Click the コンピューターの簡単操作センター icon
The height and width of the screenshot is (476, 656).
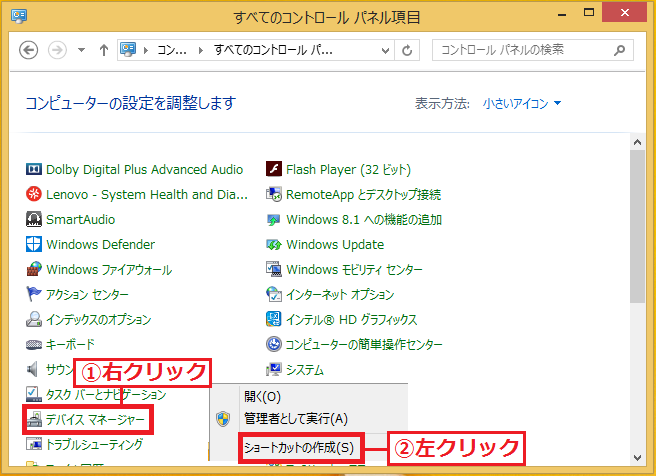274,344
